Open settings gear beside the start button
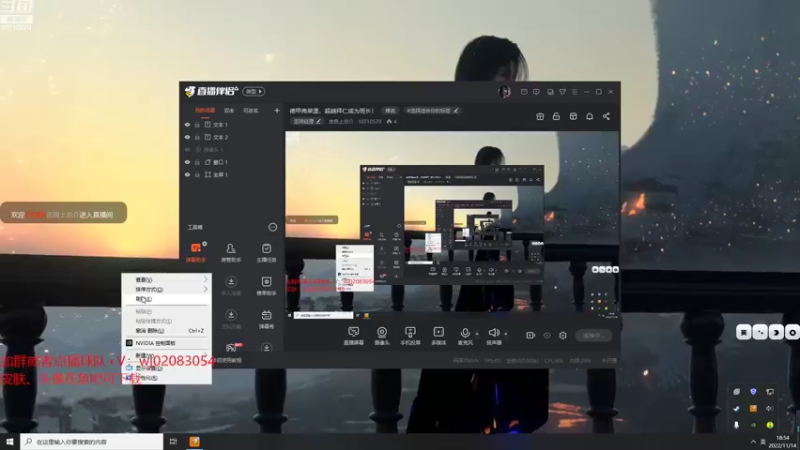The height and width of the screenshot is (450, 800). pos(563,335)
